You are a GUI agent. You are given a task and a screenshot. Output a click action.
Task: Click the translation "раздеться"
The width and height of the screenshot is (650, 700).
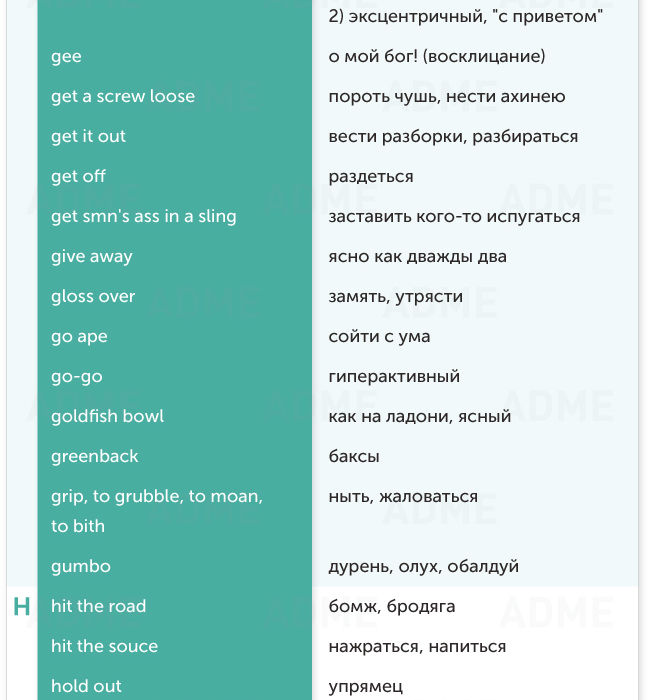click(371, 177)
